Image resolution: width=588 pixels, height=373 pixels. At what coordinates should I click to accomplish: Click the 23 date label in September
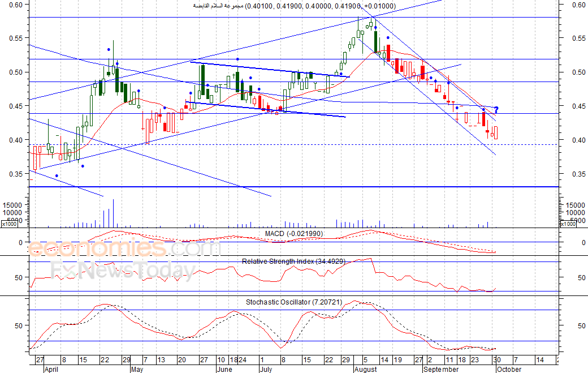click(x=475, y=360)
